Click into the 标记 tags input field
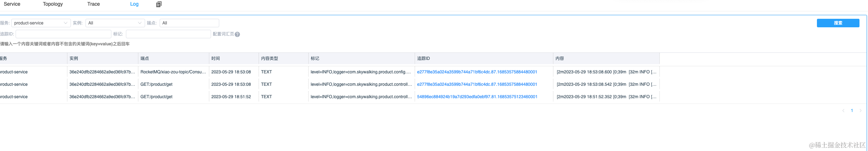Viewport: 868px width, 151px height. coord(168,34)
